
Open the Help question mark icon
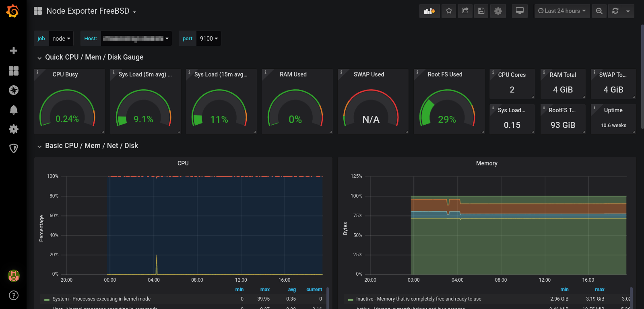[x=14, y=295]
